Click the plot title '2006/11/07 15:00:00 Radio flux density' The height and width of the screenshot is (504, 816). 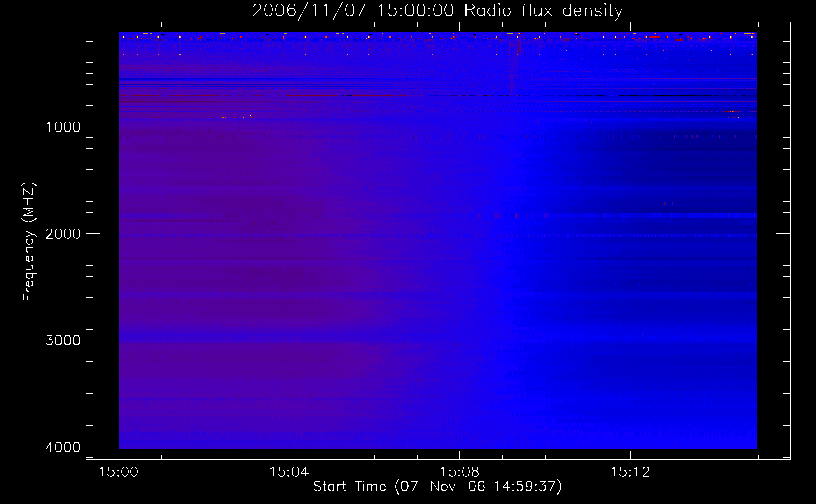pos(438,11)
